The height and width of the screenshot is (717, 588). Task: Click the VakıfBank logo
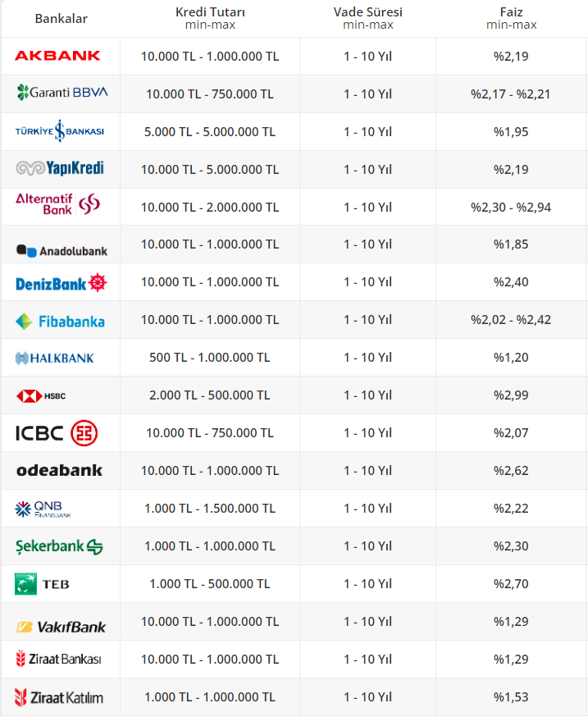click(61, 627)
